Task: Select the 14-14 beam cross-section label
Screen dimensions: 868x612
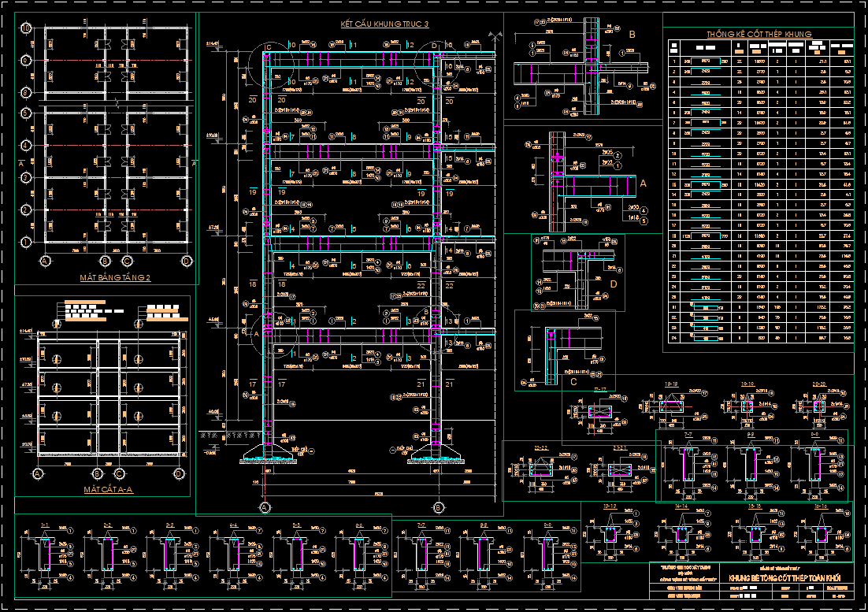Action: 681,506
